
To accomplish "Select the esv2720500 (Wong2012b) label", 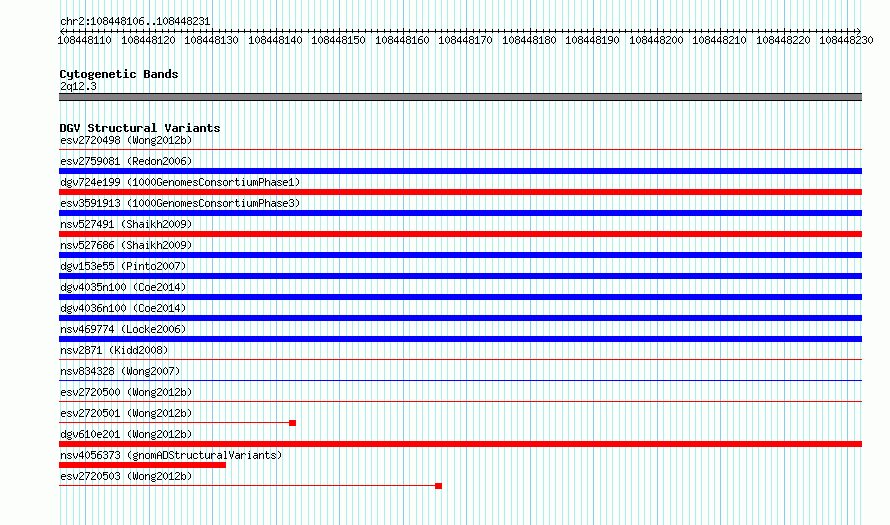I will click(x=126, y=392).
